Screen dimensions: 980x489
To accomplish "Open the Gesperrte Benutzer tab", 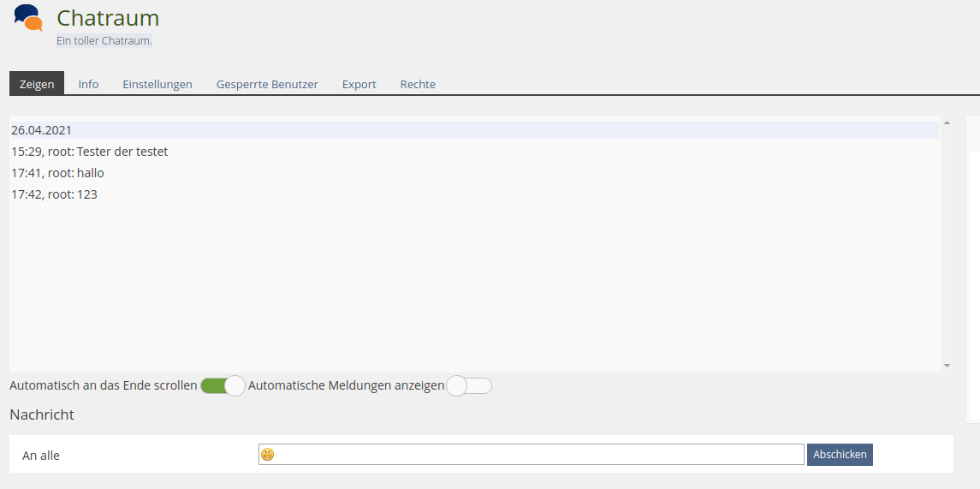I will coord(267,84).
